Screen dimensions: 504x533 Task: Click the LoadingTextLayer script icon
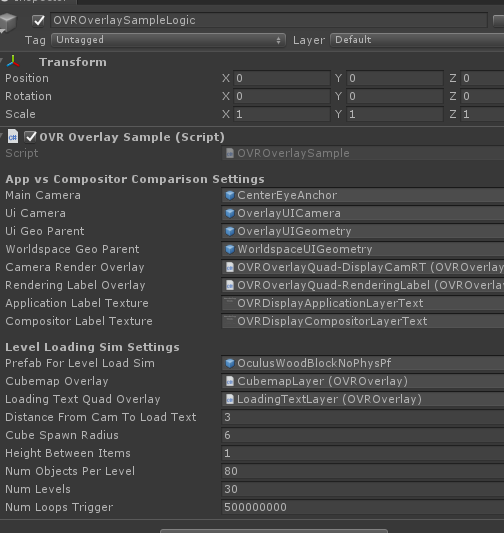click(230, 399)
